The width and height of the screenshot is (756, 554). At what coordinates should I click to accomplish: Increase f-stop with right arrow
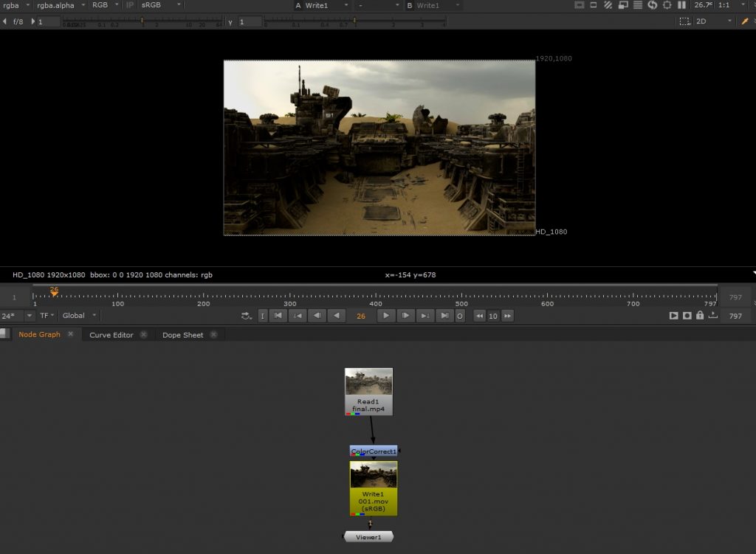pyautogui.click(x=32, y=21)
